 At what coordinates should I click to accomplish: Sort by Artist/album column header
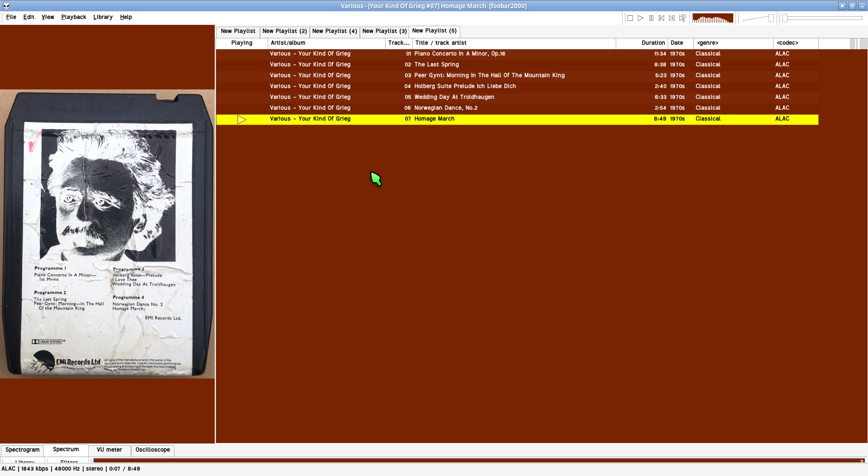(x=326, y=43)
